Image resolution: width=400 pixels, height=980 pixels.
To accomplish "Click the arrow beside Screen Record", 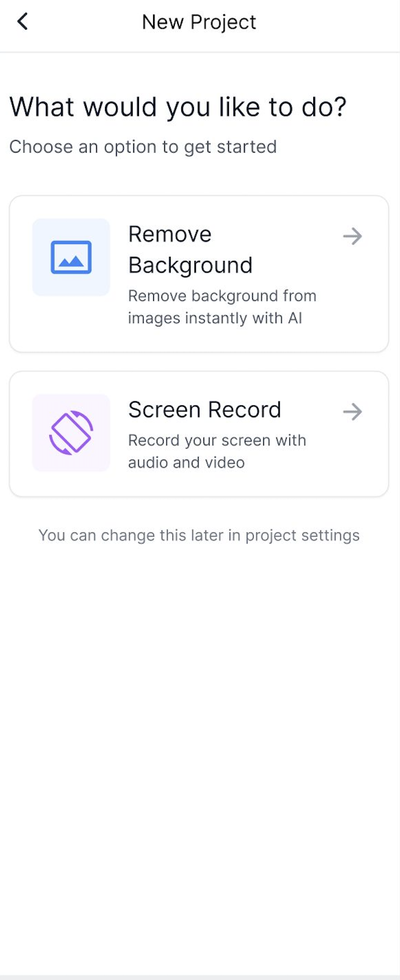I will coord(352,411).
